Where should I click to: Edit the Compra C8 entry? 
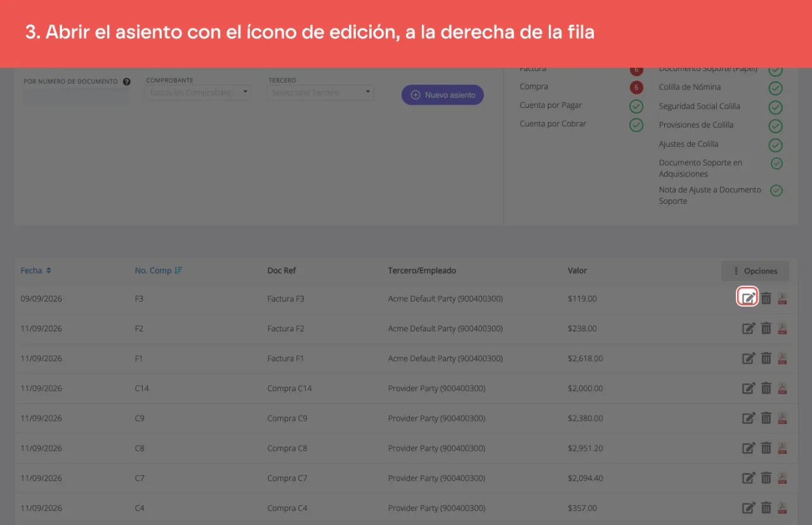(749, 448)
